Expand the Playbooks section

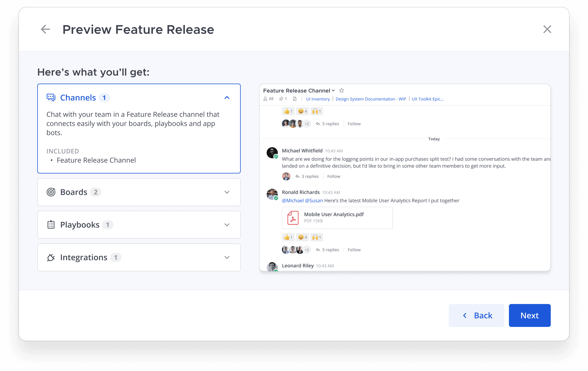pyautogui.click(x=227, y=225)
